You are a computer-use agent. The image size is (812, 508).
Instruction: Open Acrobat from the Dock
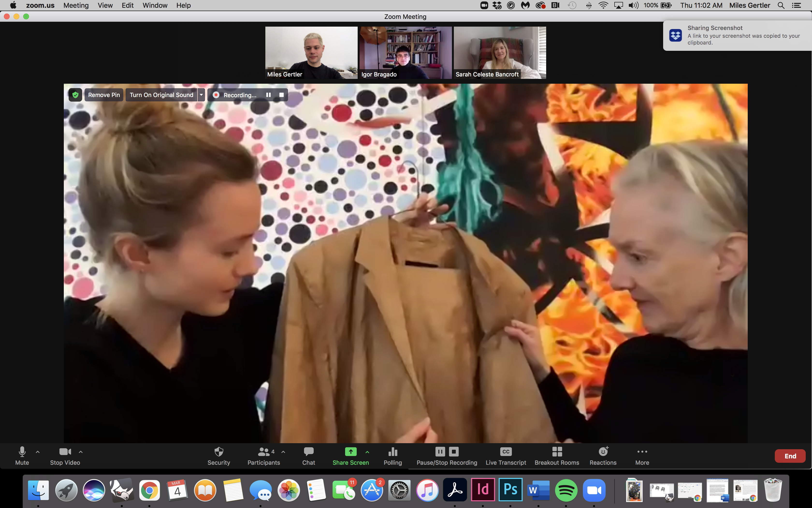[x=455, y=490]
